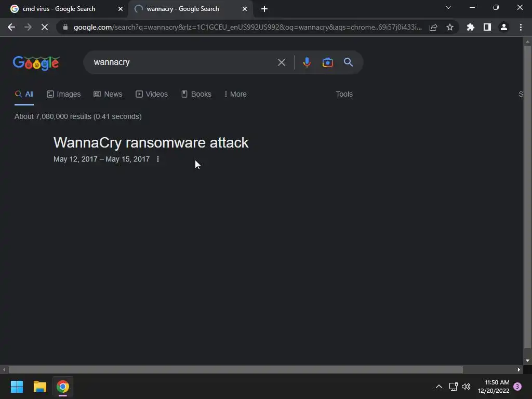
Task: Click the scroll down arrow
Action: point(527,361)
